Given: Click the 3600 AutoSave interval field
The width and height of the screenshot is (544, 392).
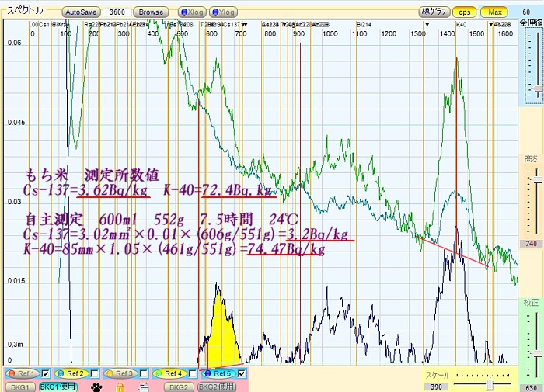Looking at the screenshot, I should (x=117, y=12).
